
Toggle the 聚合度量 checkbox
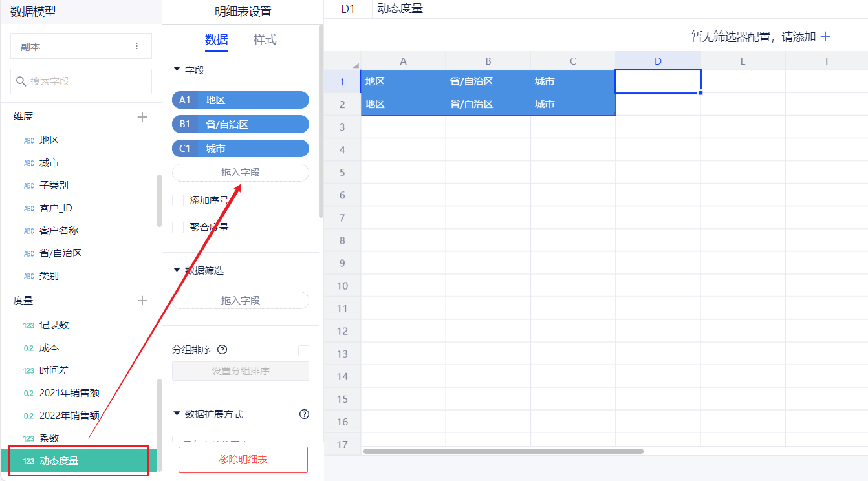(178, 228)
